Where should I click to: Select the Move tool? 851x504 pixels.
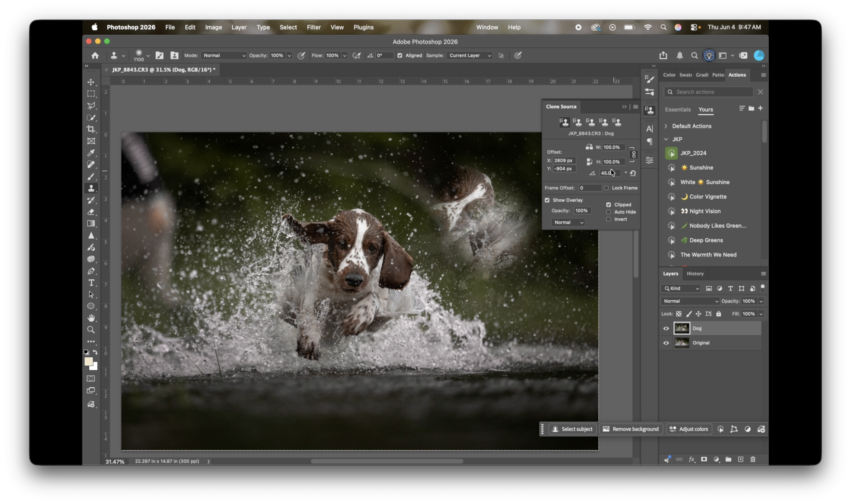click(91, 82)
